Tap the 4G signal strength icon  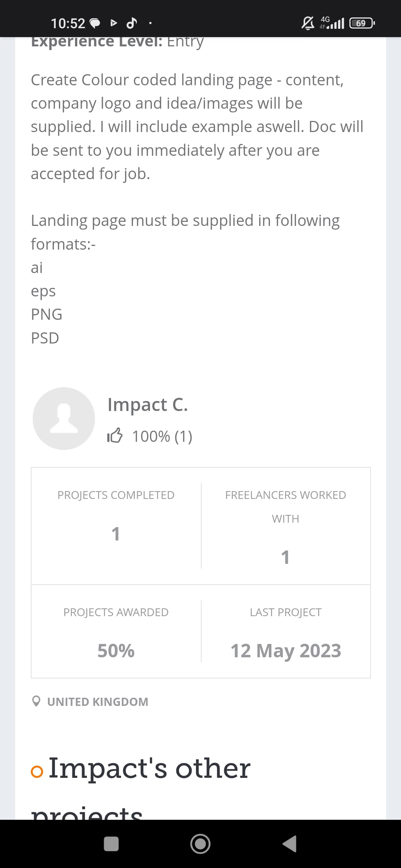[332, 23]
